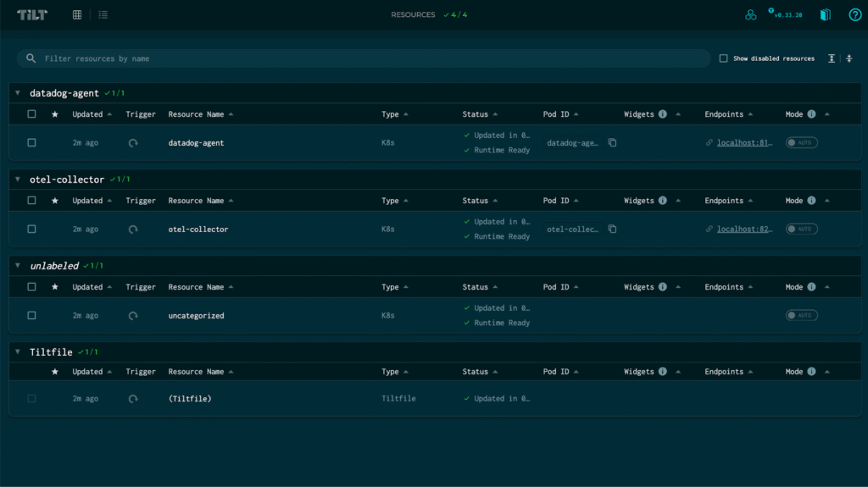Open uncategorized resource details
The height and width of the screenshot is (487, 868).
coord(196,315)
